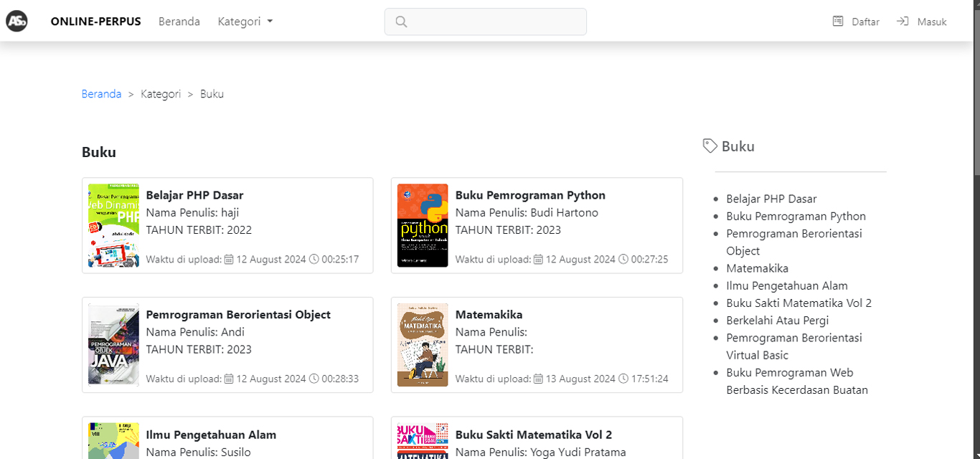Select Ilmu Pengetahuan Alam in sidebar list
This screenshot has width=980, height=459.
(787, 285)
